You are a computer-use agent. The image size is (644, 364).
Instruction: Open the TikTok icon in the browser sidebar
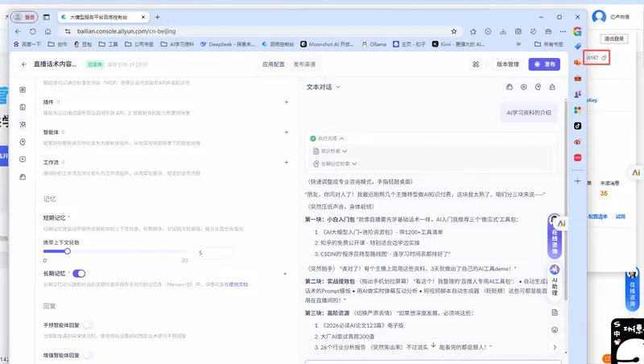(577, 126)
